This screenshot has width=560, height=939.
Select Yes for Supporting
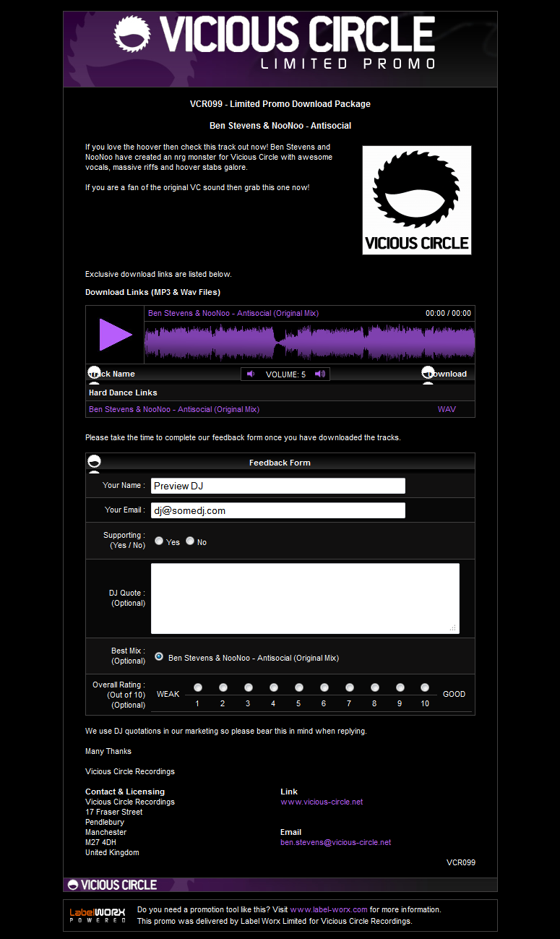point(159,541)
